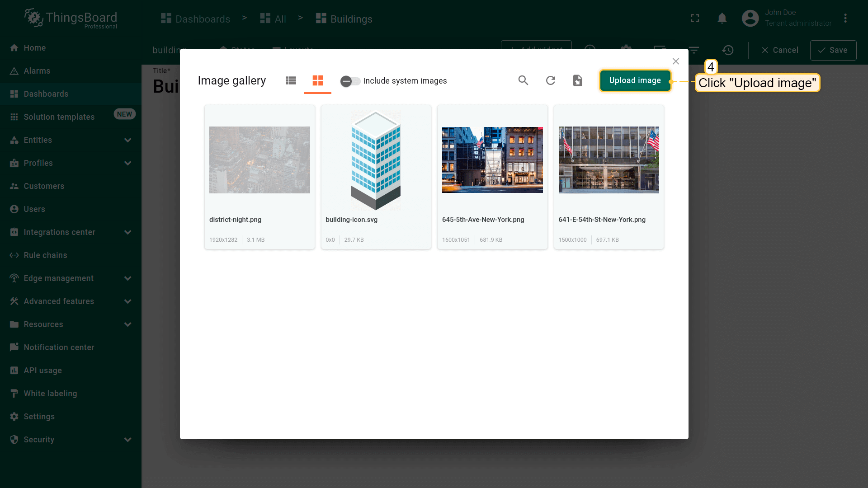The width and height of the screenshot is (868, 488).
Task: Pick the 645-5th-Ave-New-York.png image
Action: 492,160
